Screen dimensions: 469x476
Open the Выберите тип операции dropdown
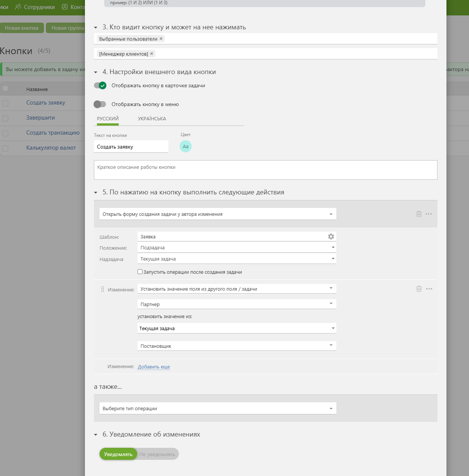218,408
